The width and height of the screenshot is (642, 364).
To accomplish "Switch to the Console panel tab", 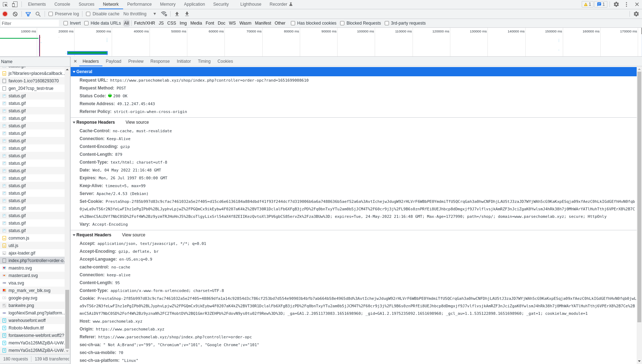I will click(x=62, y=4).
